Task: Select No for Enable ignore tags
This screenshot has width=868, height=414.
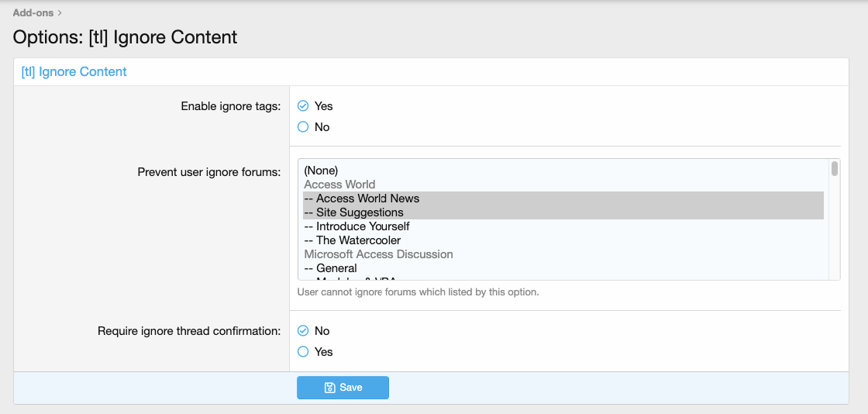Action: pos(303,127)
